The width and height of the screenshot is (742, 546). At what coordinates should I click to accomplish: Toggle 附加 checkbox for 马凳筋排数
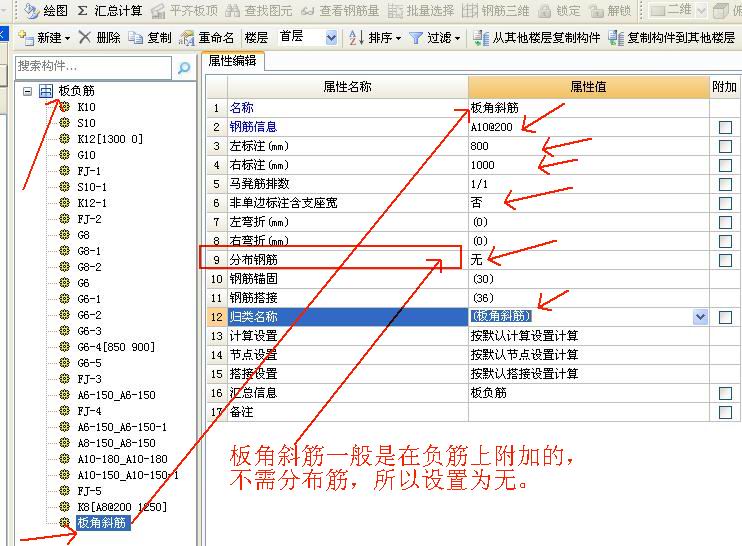[x=725, y=184]
